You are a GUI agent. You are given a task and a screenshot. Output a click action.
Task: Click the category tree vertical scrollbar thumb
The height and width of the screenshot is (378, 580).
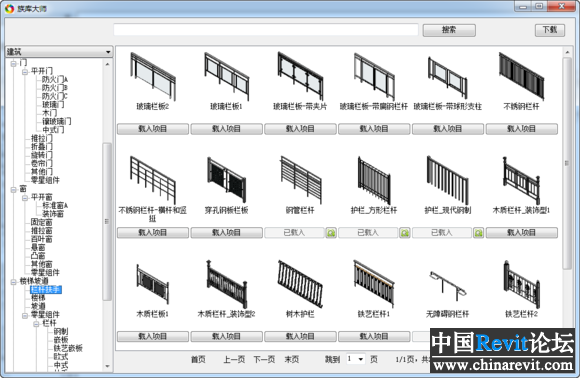(x=107, y=221)
